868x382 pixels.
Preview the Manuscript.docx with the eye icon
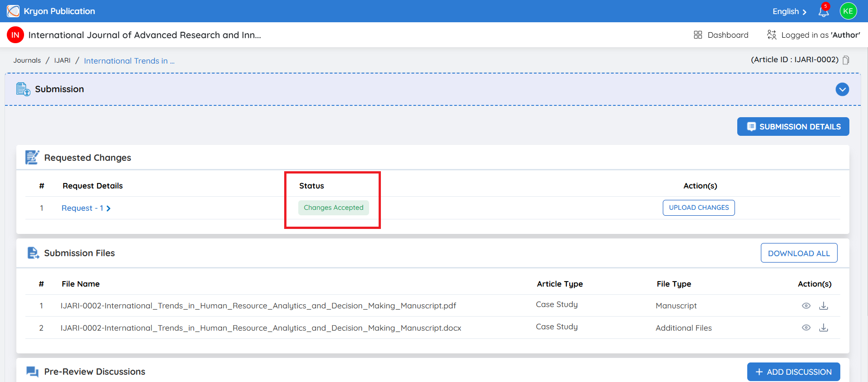806,327
